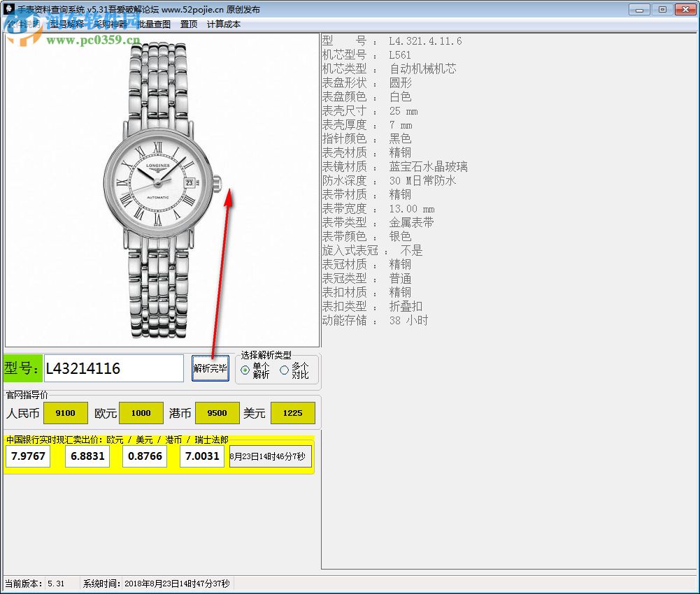
Task: Click the 当前版本 5.31 status entry
Action: pyautogui.click(x=35, y=584)
